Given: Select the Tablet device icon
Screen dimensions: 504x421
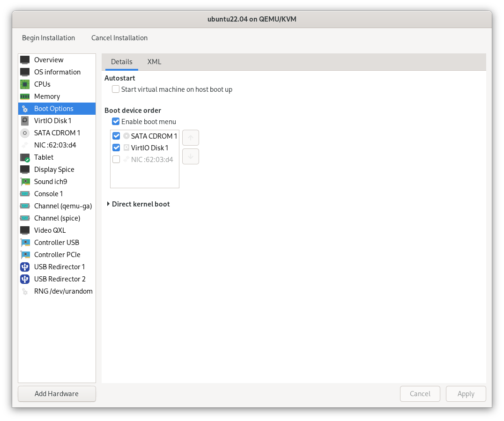Looking at the screenshot, I should tap(25, 157).
